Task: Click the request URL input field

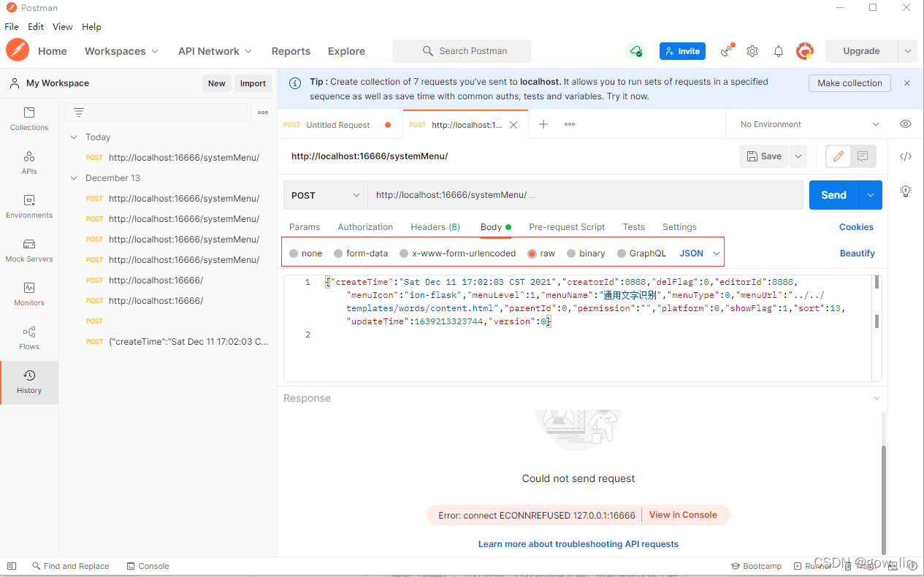Action: pos(585,195)
